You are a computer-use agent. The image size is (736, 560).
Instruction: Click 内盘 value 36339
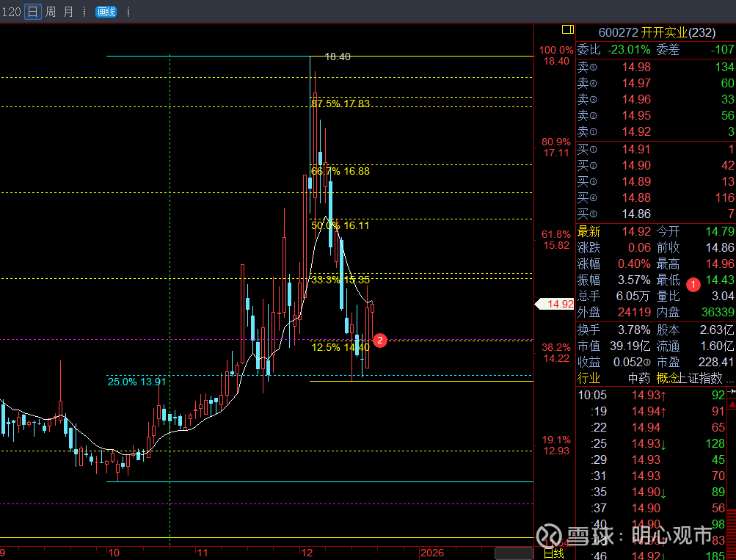pyautogui.click(x=718, y=312)
